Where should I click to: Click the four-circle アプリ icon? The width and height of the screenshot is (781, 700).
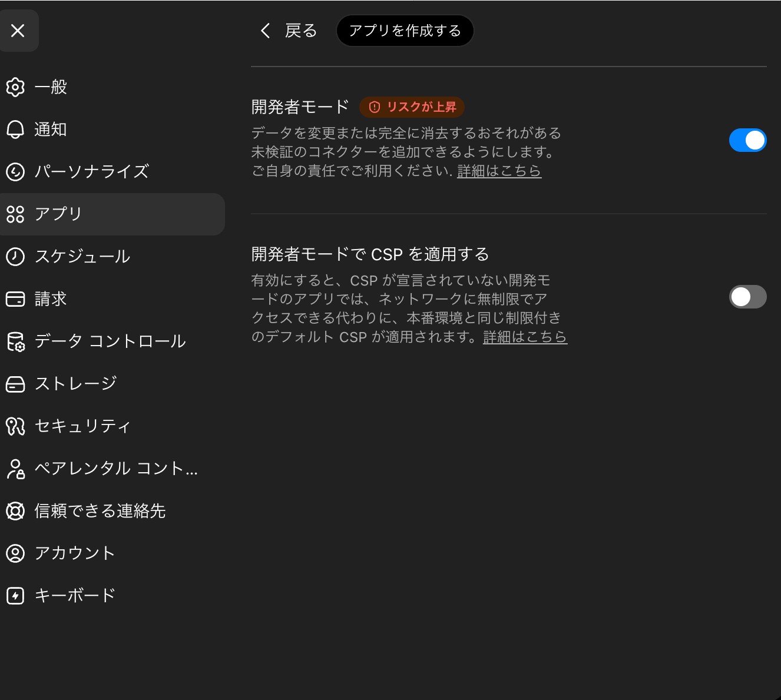(15, 214)
